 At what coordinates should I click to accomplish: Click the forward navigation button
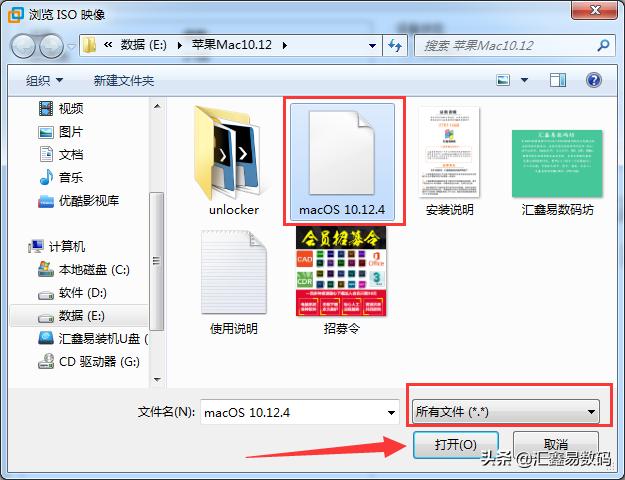pyautogui.click(x=51, y=46)
